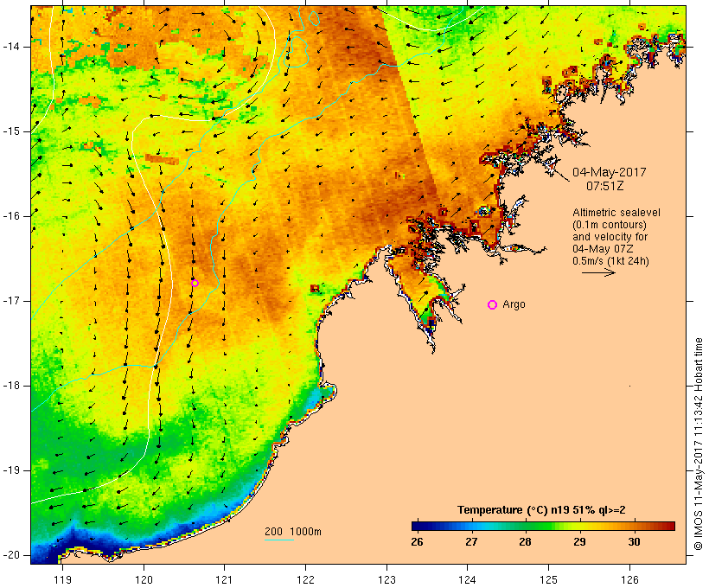Click the longitude label 125

point(548,579)
